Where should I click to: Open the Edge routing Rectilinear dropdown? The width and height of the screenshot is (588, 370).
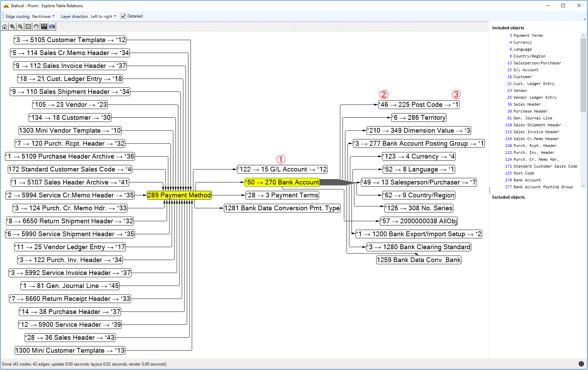tap(43, 16)
